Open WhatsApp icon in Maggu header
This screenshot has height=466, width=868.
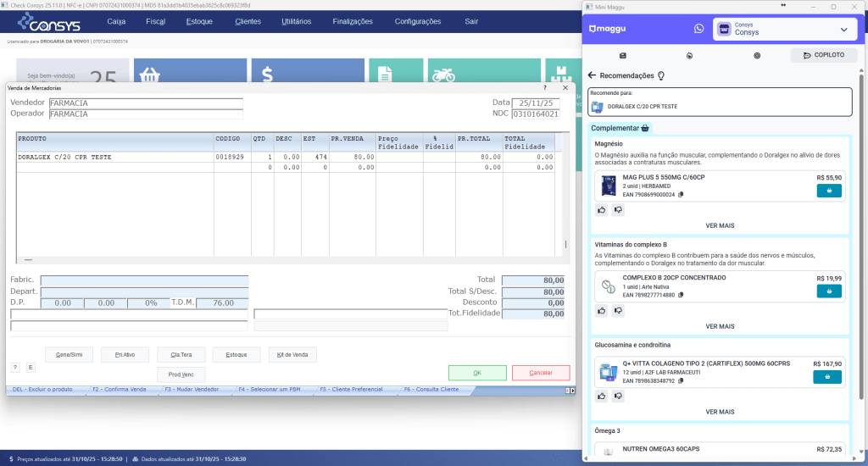698,29
